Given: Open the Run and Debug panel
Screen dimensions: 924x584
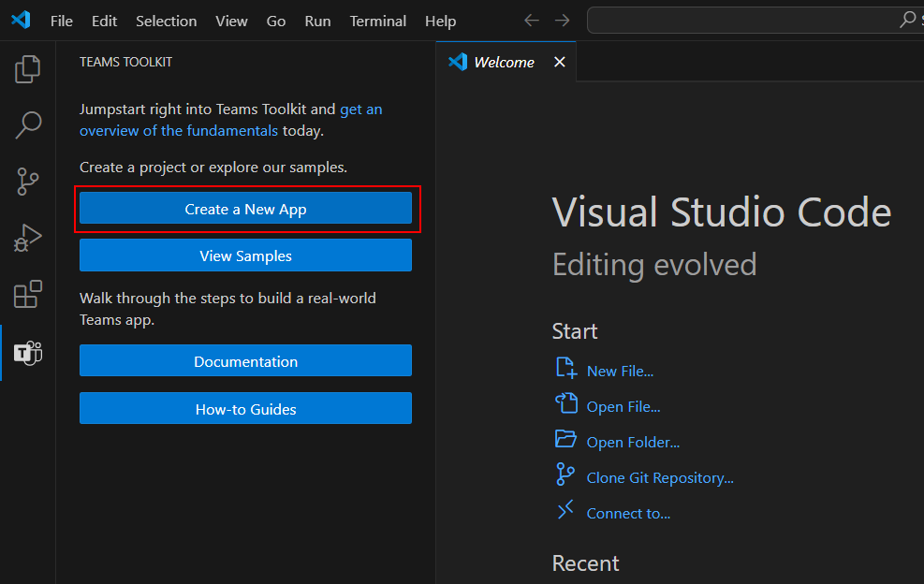Looking at the screenshot, I should (x=27, y=238).
